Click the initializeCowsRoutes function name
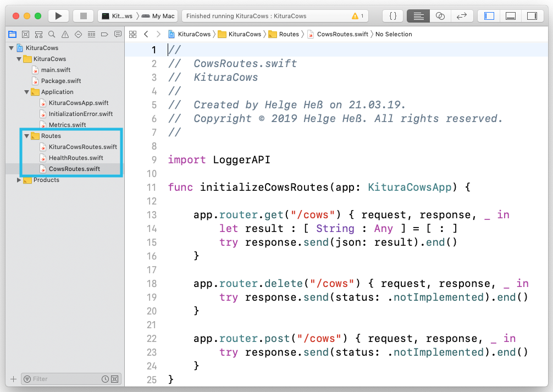 tap(264, 187)
